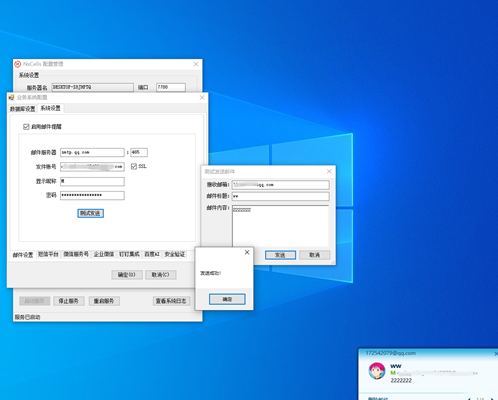Go to previous mail arrow in QQ notification
The image size is (498, 400).
point(470,399)
